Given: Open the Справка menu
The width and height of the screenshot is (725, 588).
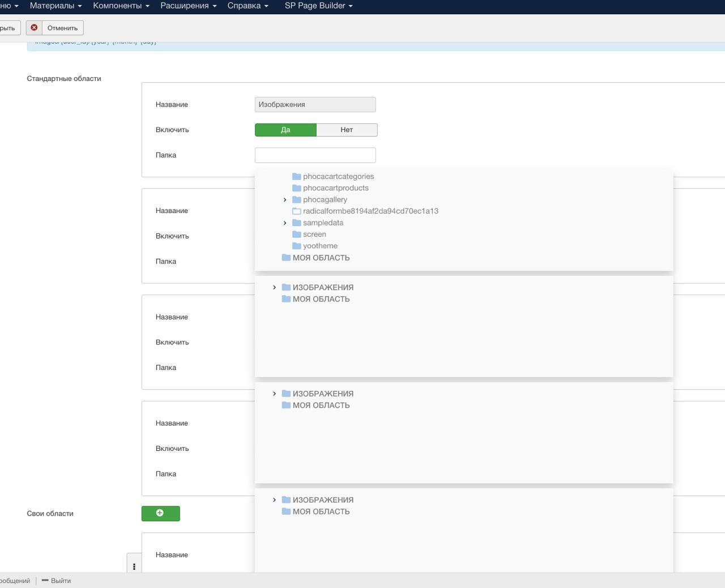Looking at the screenshot, I should click(x=248, y=6).
